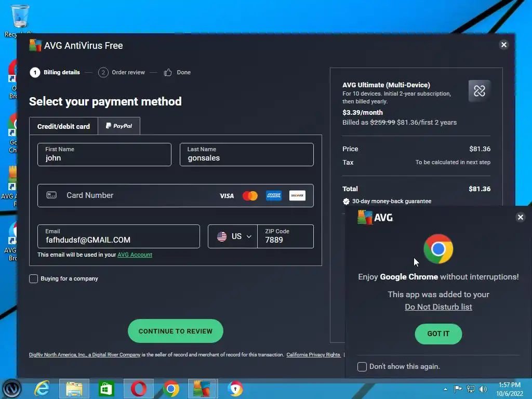Screen dimensions: 532x399
Task: Click the Last Name input field
Action: click(247, 155)
